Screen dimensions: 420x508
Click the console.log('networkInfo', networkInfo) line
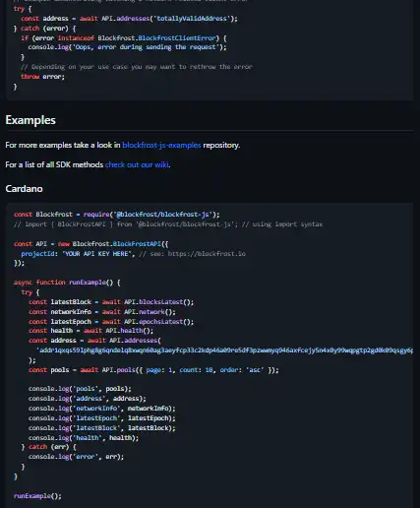pos(101,409)
